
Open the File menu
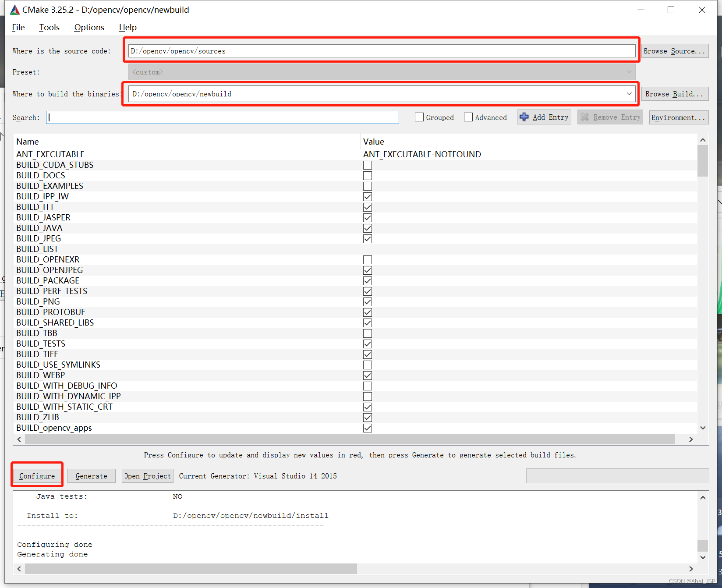tap(18, 27)
